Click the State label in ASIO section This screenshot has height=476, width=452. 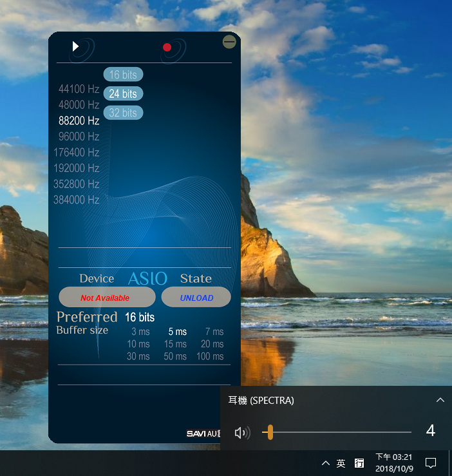196,278
